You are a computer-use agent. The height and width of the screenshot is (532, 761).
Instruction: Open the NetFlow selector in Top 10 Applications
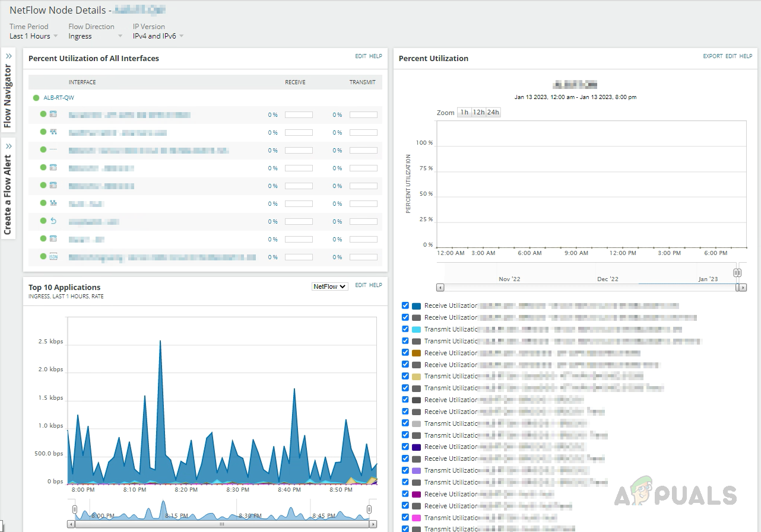tap(329, 286)
